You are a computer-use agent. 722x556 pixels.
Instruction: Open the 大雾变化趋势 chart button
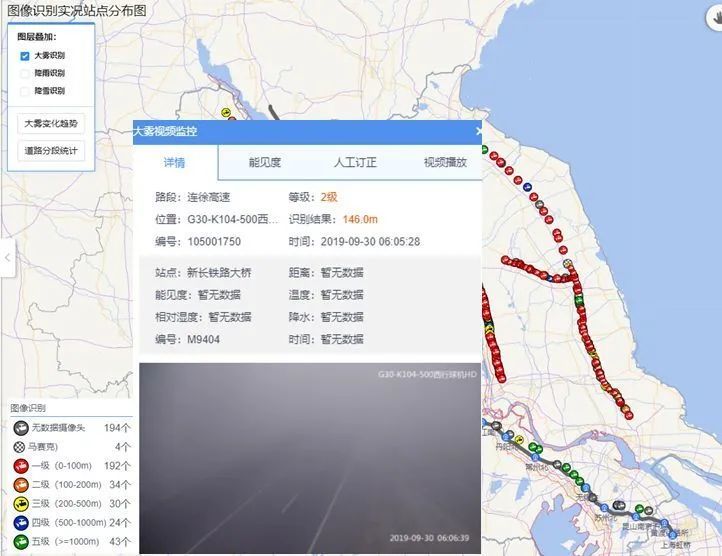point(51,123)
